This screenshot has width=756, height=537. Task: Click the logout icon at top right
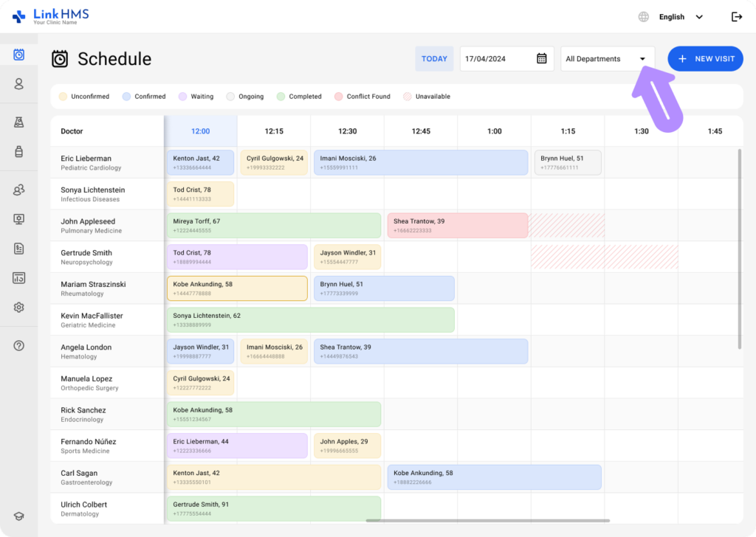pyautogui.click(x=736, y=17)
